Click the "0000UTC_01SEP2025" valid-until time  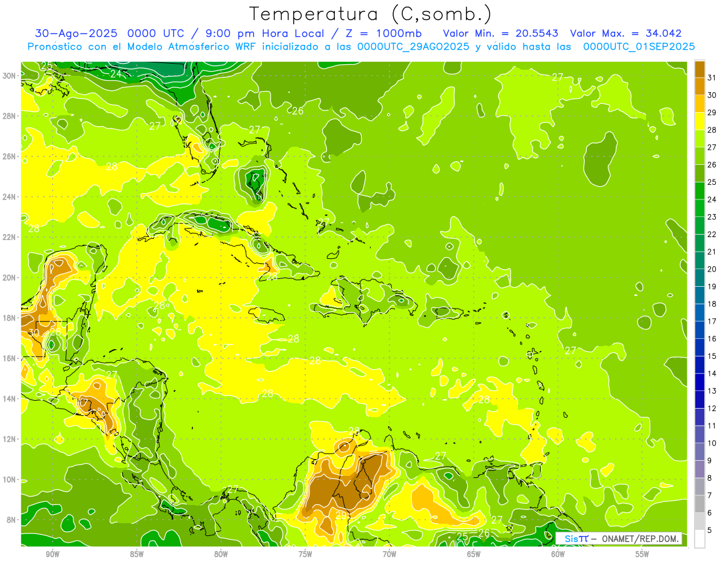(639, 47)
